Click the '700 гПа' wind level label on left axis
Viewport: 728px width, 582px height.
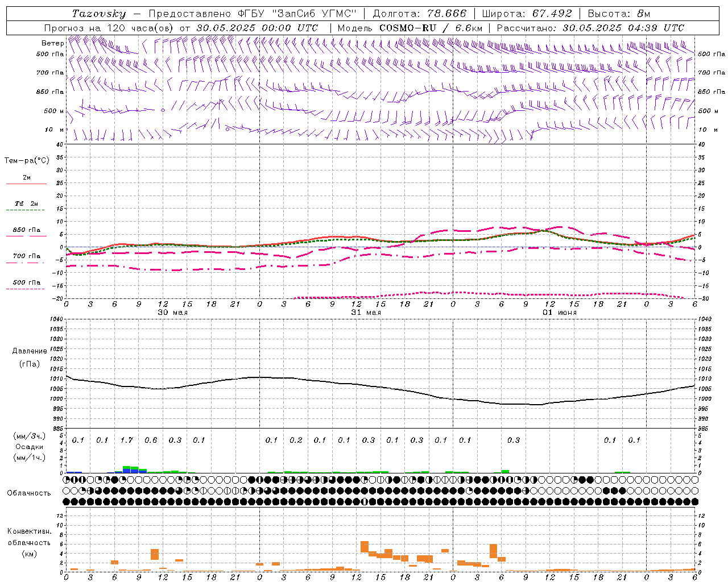click(x=51, y=73)
